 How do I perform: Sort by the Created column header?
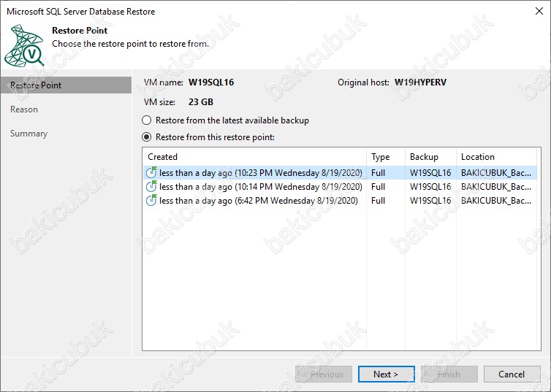254,156
